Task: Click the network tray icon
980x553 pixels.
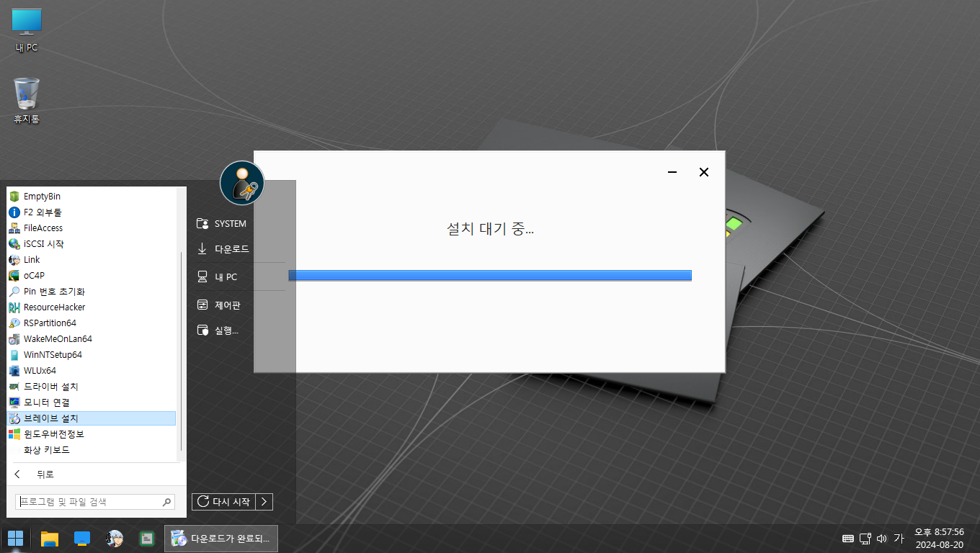Action: click(865, 539)
